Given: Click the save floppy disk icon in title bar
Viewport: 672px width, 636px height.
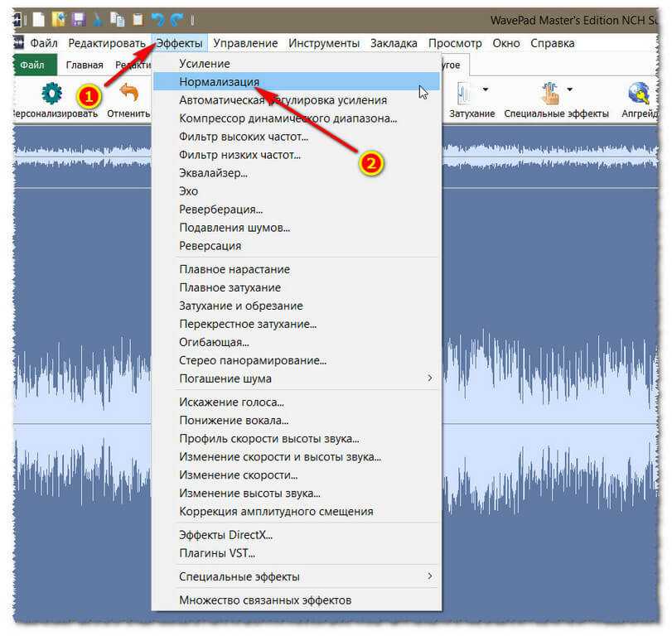Looking at the screenshot, I should (80, 18).
